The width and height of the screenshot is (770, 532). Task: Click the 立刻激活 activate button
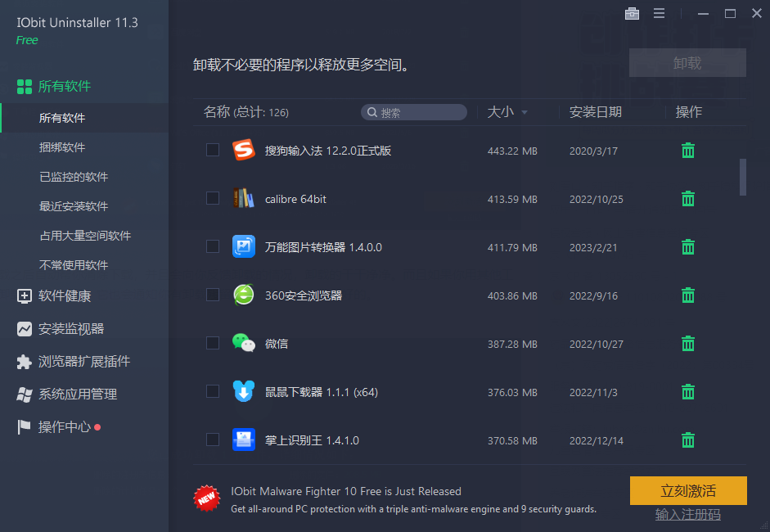click(x=688, y=490)
